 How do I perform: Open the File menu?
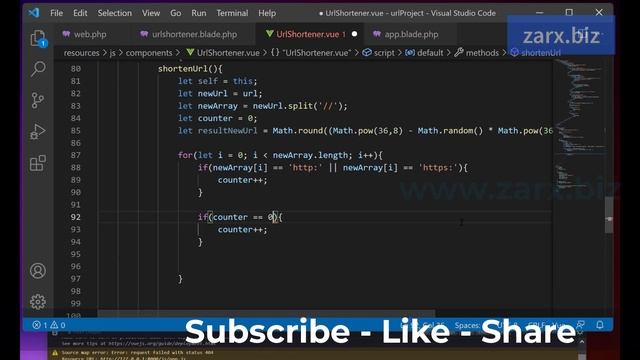tap(56, 13)
